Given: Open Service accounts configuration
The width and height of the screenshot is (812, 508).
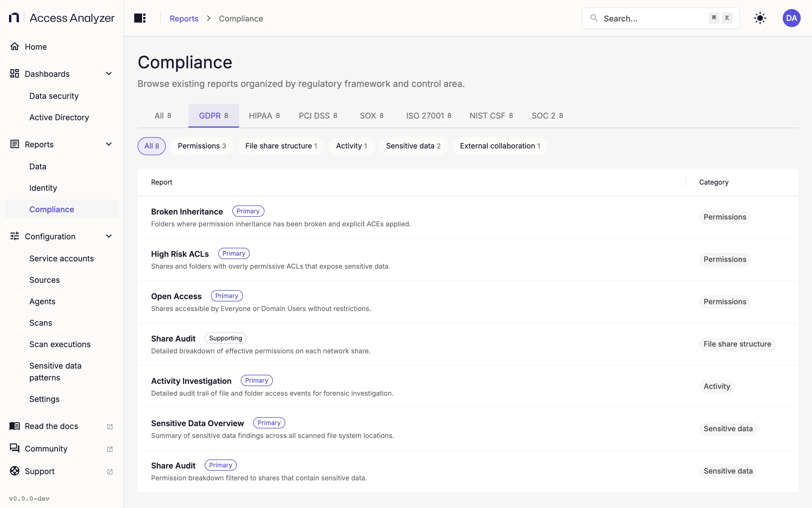Looking at the screenshot, I should point(62,258).
